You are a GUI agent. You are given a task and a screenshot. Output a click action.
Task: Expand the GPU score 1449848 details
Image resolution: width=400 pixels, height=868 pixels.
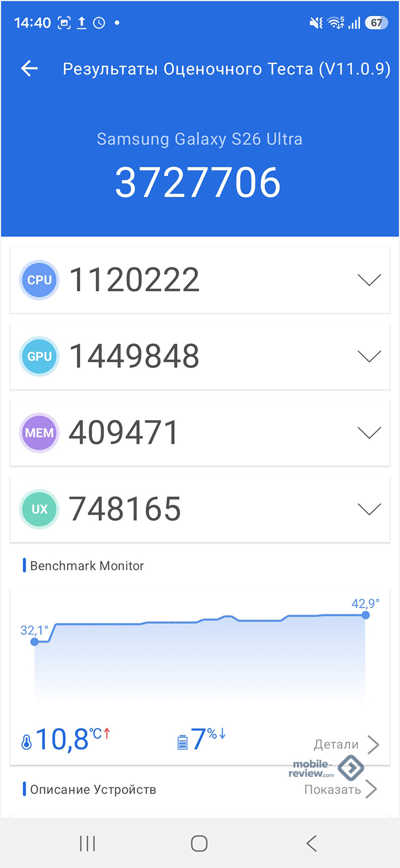369,356
